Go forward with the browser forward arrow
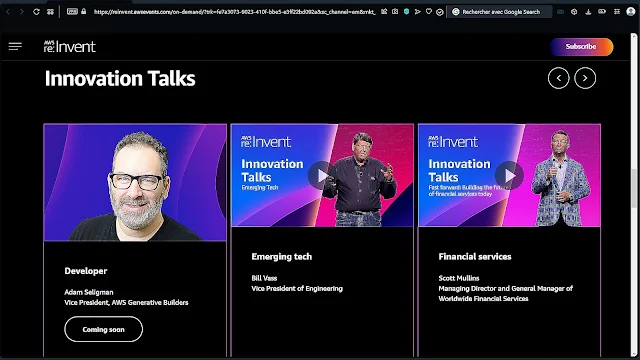Screen dimensions: 640x360 (22, 12)
